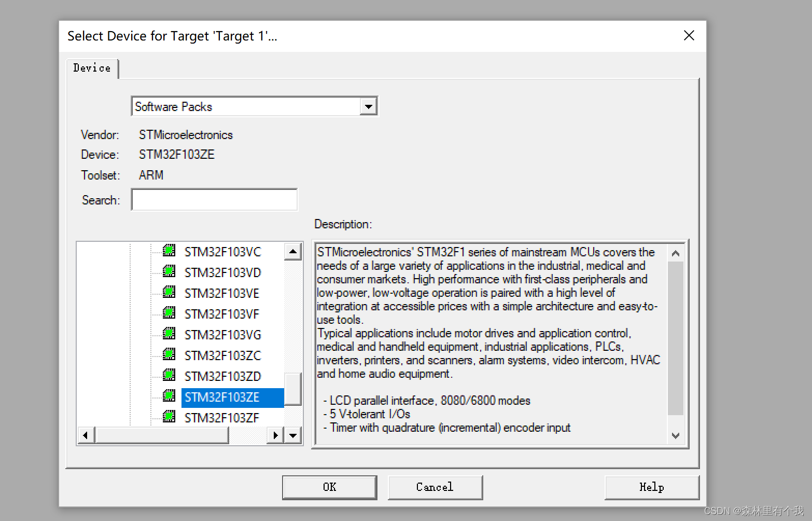Select STM32F103ZC in the device tree
This screenshot has height=521, width=812.
(x=222, y=355)
